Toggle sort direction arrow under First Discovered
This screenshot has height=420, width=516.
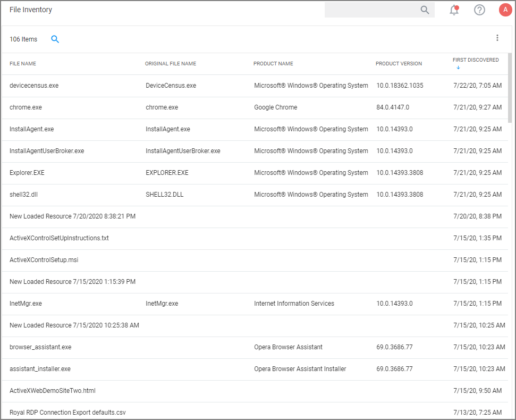(x=458, y=68)
